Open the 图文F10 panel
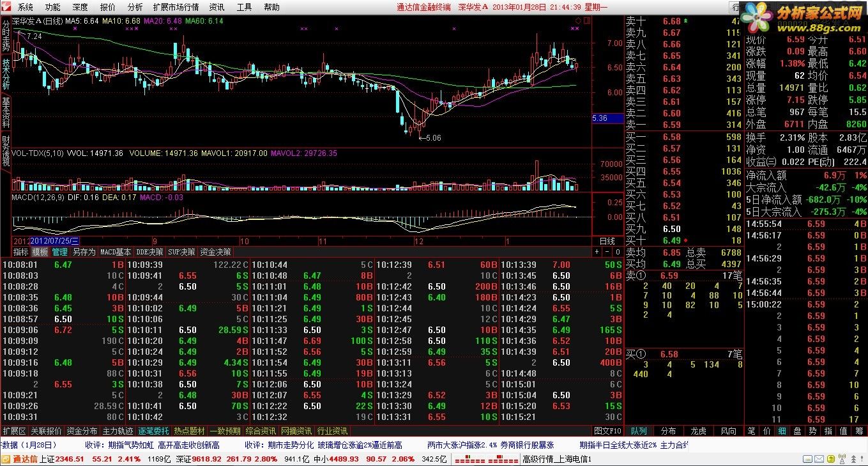 coord(607,431)
